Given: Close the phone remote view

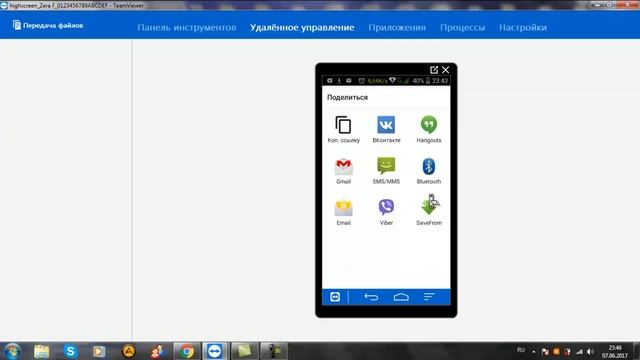Looking at the screenshot, I should (x=445, y=70).
